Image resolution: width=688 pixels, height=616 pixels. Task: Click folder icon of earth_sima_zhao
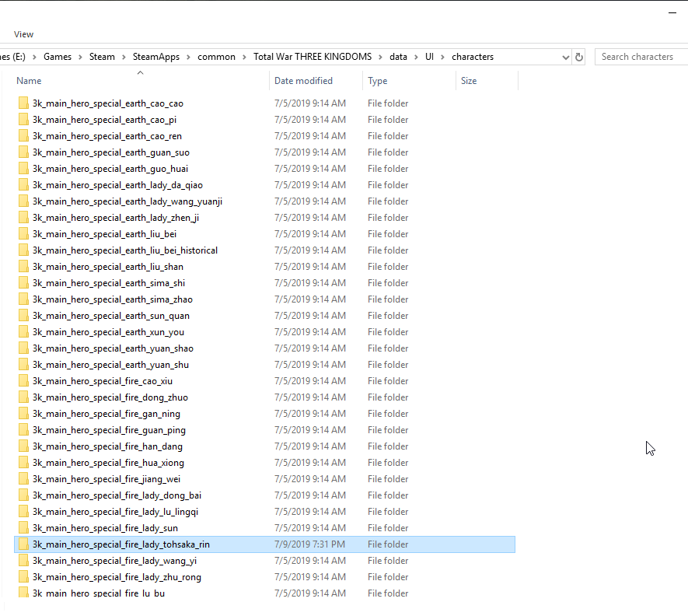23,299
